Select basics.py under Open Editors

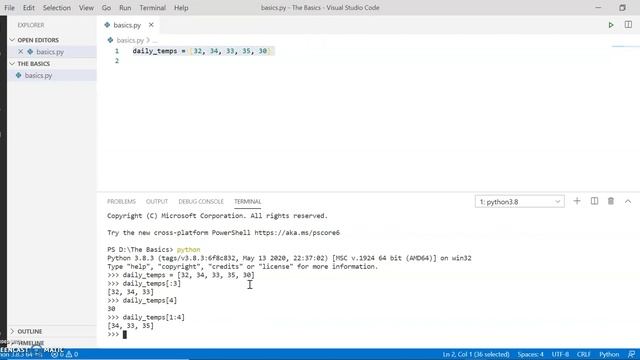tap(52, 52)
